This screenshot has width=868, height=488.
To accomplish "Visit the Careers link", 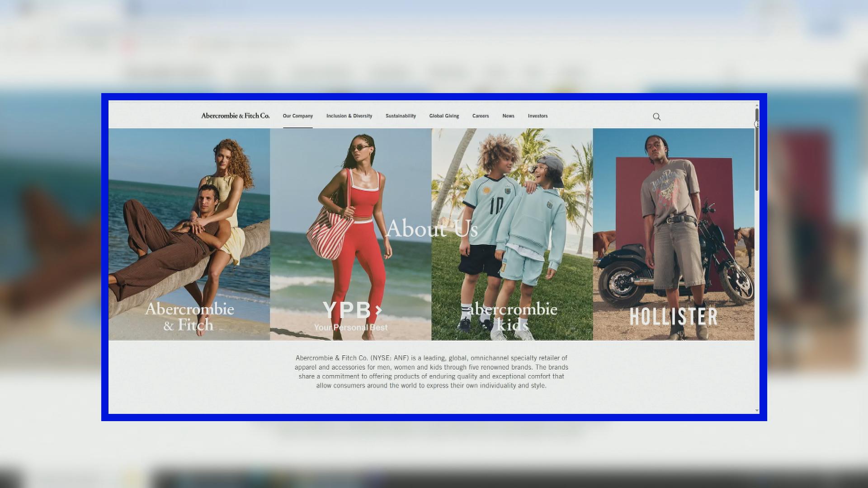I will [x=481, y=116].
